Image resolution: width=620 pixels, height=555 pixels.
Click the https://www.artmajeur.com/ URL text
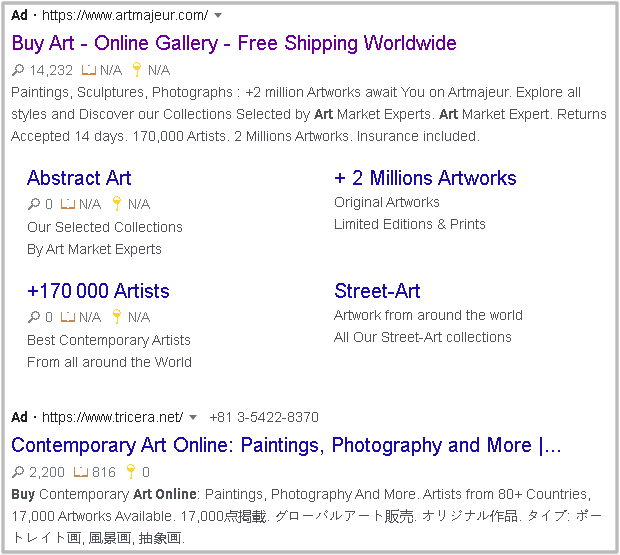(x=125, y=15)
